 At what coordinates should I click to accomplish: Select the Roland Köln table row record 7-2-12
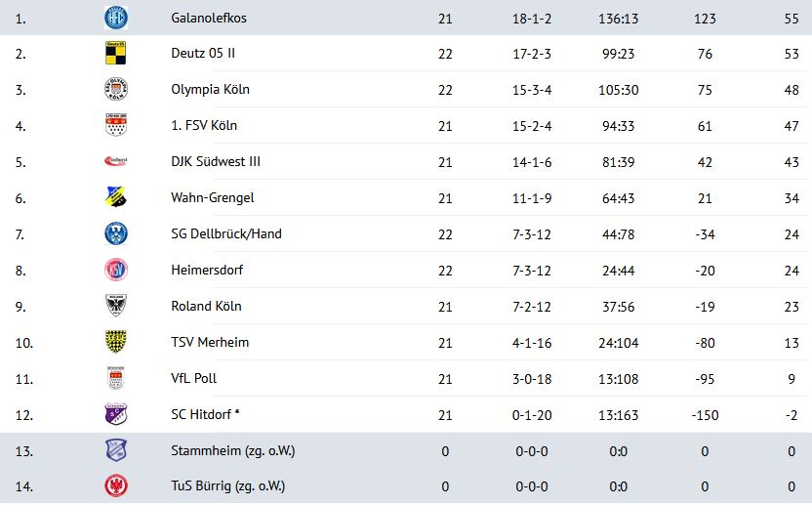532,307
